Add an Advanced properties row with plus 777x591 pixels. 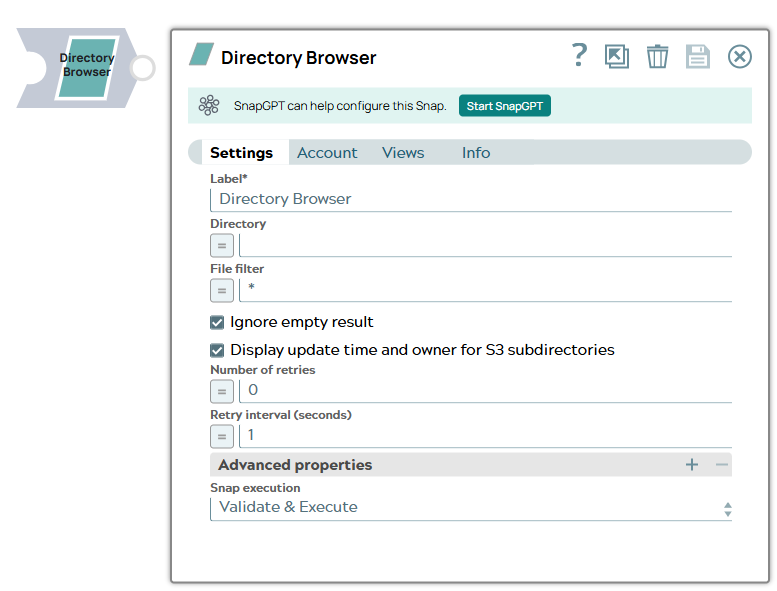coord(691,465)
